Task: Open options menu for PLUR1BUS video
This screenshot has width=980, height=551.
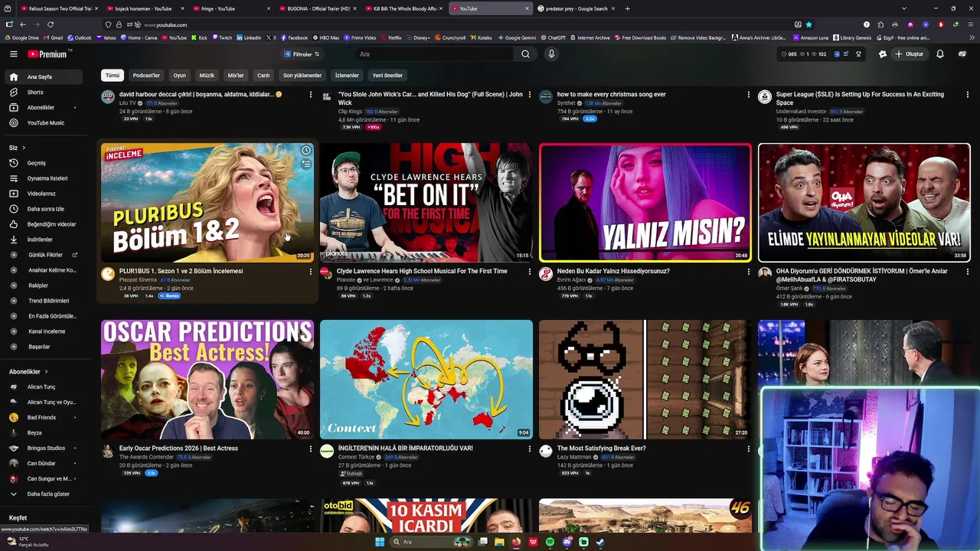Action: (x=310, y=272)
